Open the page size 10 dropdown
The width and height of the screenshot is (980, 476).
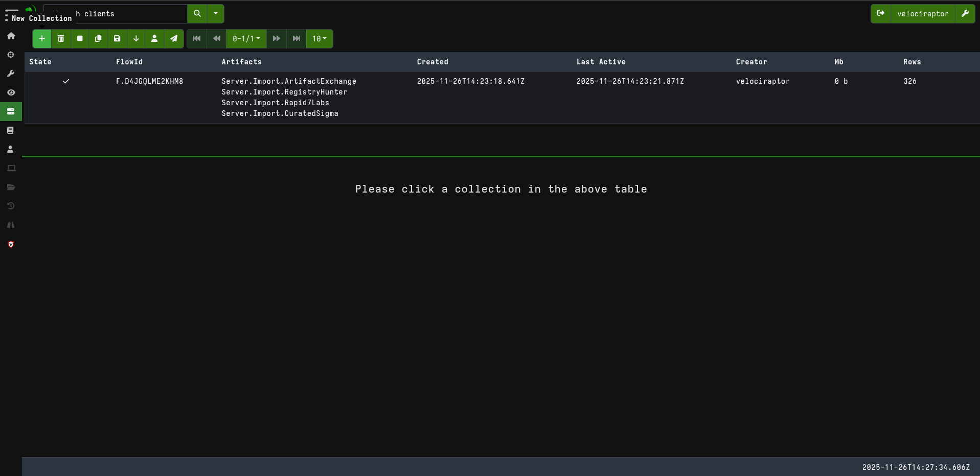coord(320,39)
